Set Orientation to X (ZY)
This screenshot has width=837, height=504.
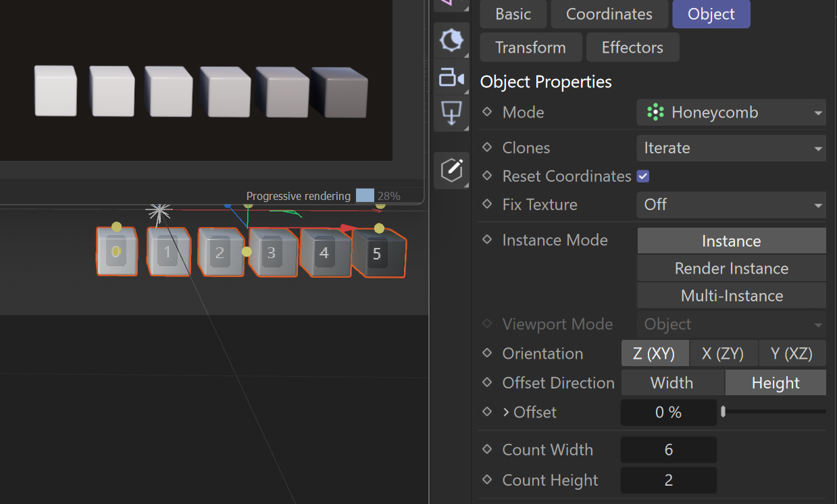click(x=722, y=353)
